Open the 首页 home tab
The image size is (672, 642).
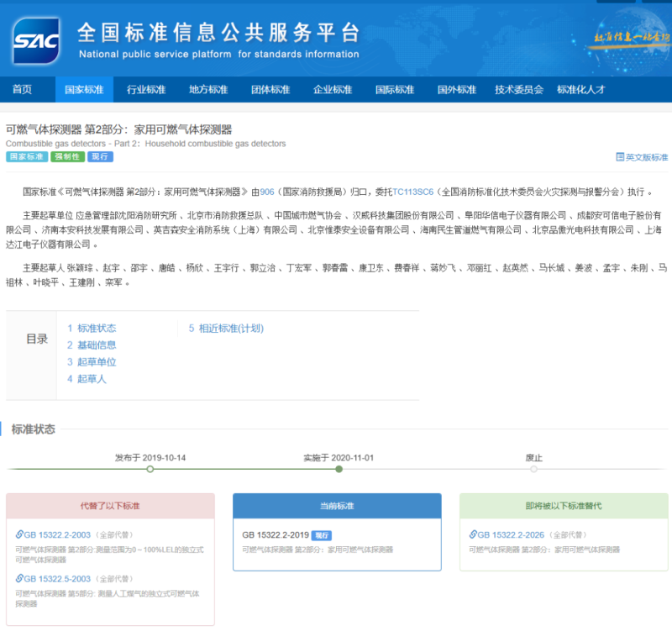tap(23, 90)
